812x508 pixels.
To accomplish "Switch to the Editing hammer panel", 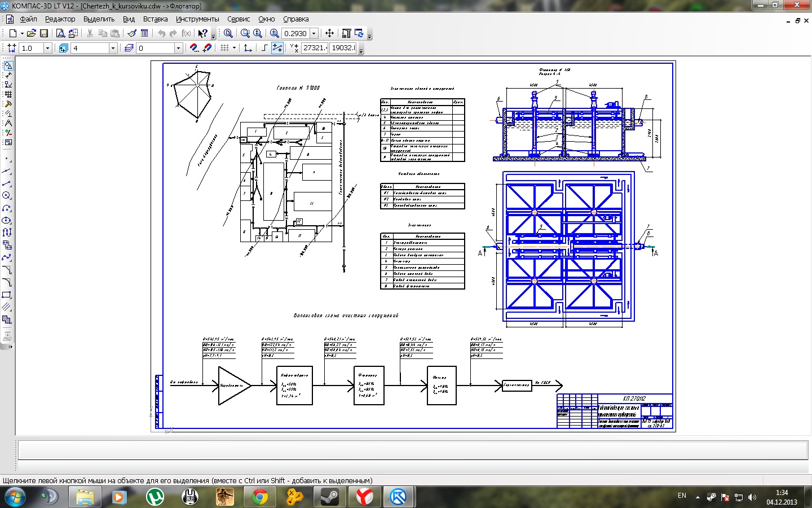I will click(8, 104).
